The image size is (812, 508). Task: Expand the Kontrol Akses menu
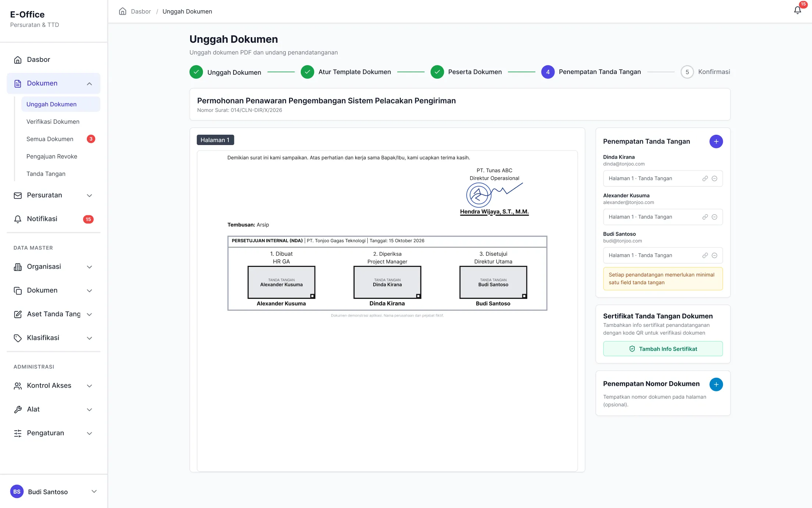point(53,386)
